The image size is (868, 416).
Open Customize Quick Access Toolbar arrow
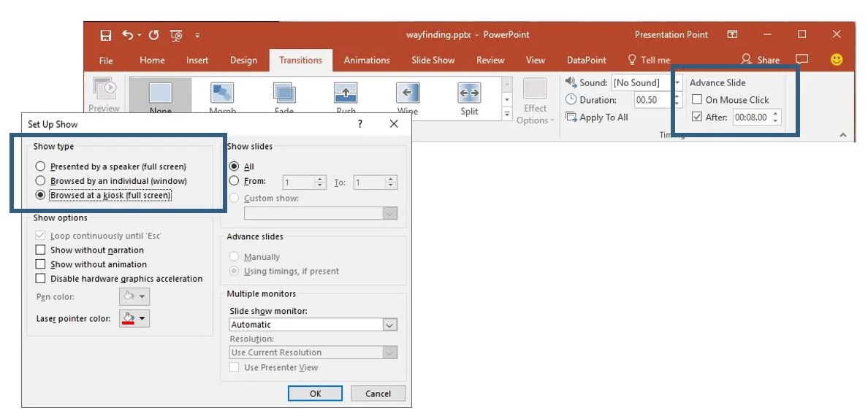click(197, 36)
